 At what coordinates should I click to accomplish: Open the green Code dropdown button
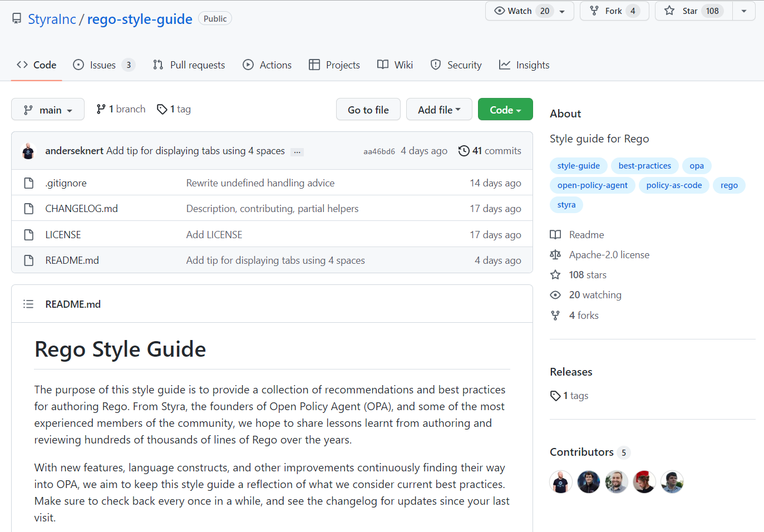(x=505, y=110)
